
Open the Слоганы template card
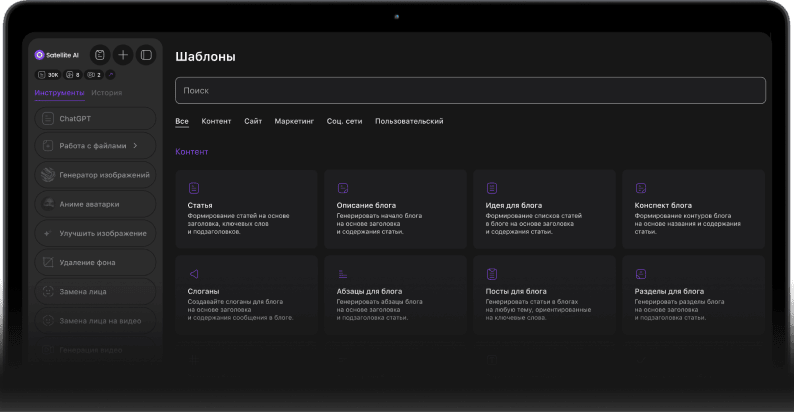pyautogui.click(x=246, y=295)
